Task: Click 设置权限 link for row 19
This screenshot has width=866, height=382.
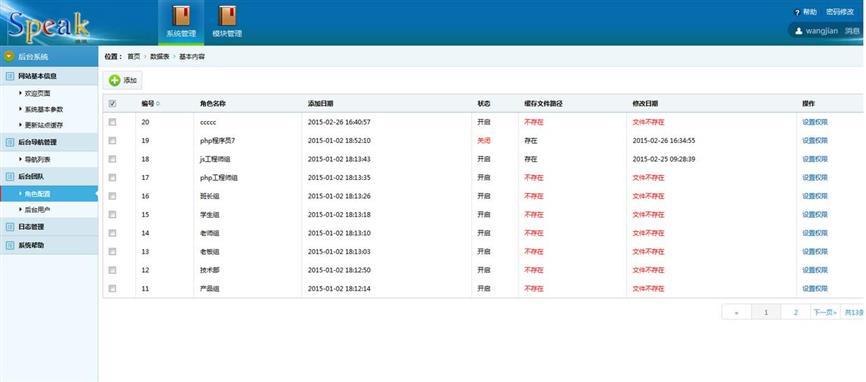Action: [x=815, y=141]
